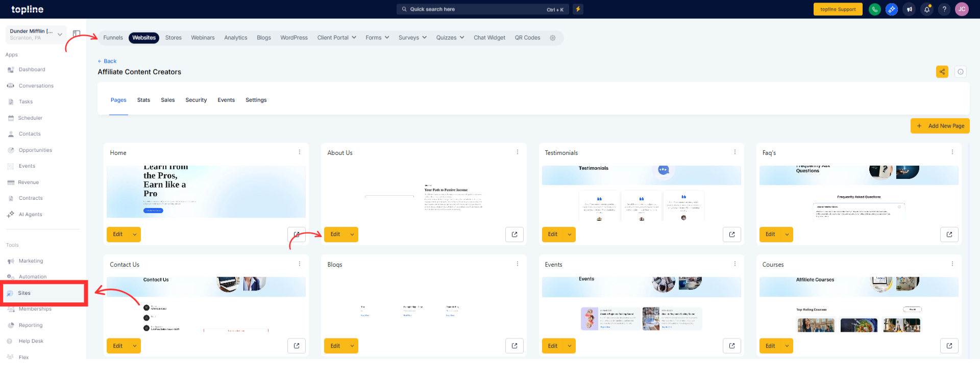
Task: Go Back to the websites list
Action: point(107,61)
